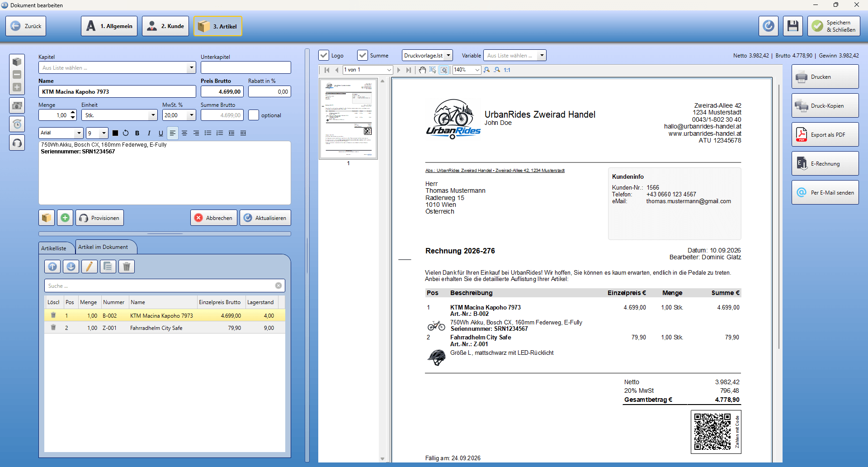Click the Aktualisieren button
The height and width of the screenshot is (467, 868).
click(265, 218)
